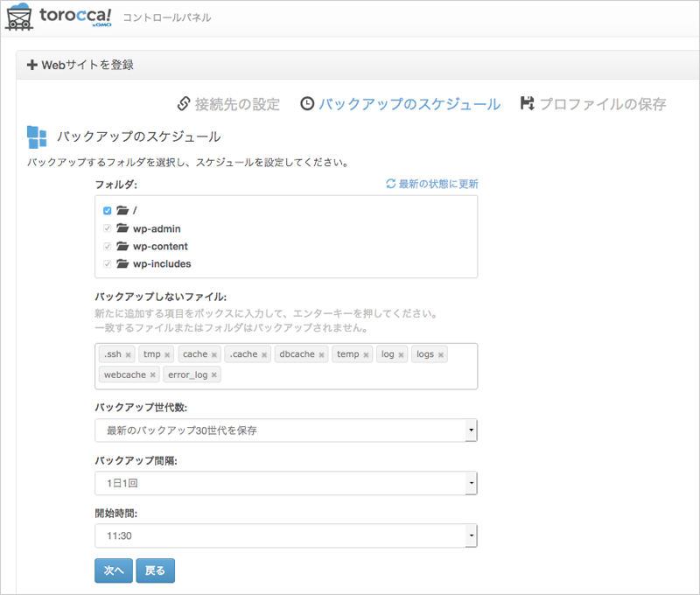700x595 pixels.
Task: Click empty space in exclusion tags input box
Action: (348, 376)
